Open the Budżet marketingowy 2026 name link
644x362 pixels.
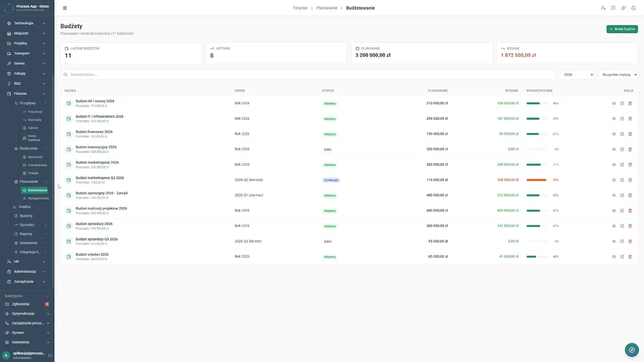coord(97,162)
